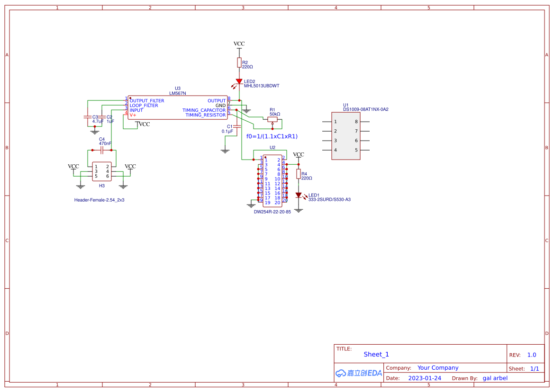Click the VCC label left of H3
Image resolution: width=554 pixels, height=392 pixels.
(73, 166)
